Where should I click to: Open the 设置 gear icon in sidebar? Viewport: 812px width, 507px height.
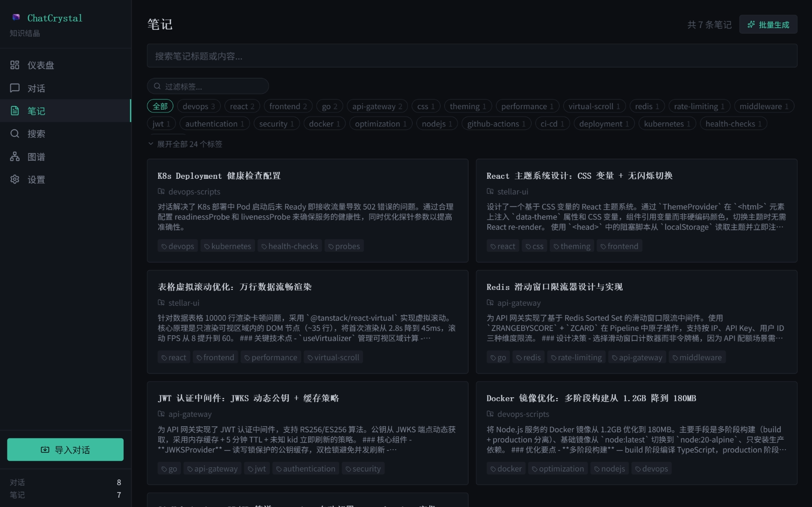pyautogui.click(x=14, y=179)
